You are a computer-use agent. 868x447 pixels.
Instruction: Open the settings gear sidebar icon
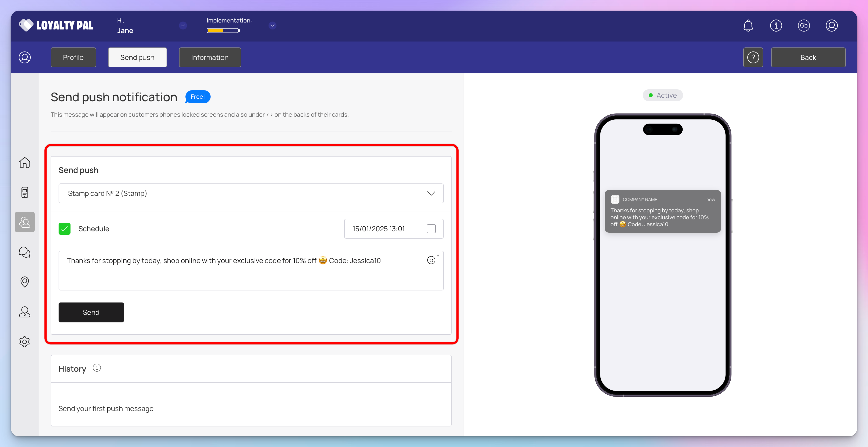coord(25,341)
